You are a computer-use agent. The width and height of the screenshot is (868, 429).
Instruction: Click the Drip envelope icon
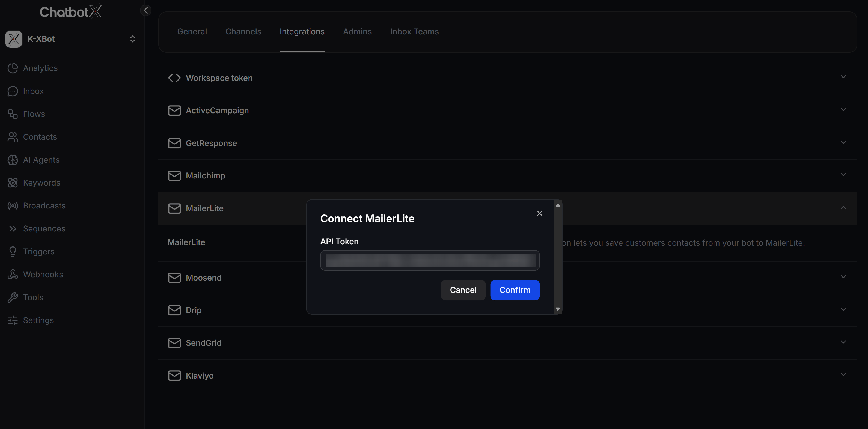pyautogui.click(x=174, y=310)
